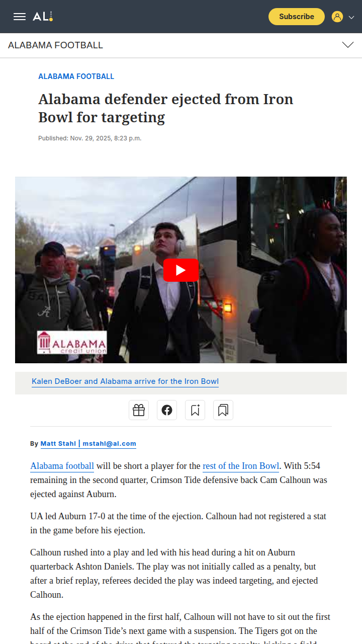Click the gift article icon

tap(139, 410)
